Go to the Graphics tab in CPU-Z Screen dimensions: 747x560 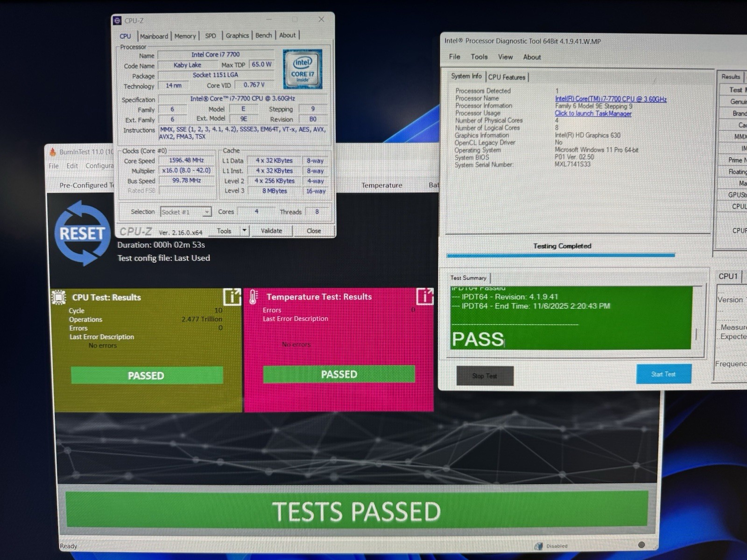pos(237,35)
